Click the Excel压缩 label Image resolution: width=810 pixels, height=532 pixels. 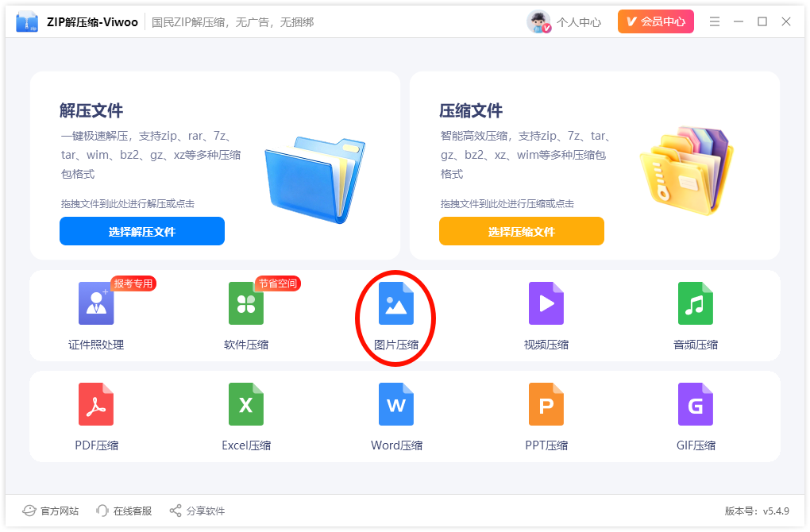pos(246,445)
